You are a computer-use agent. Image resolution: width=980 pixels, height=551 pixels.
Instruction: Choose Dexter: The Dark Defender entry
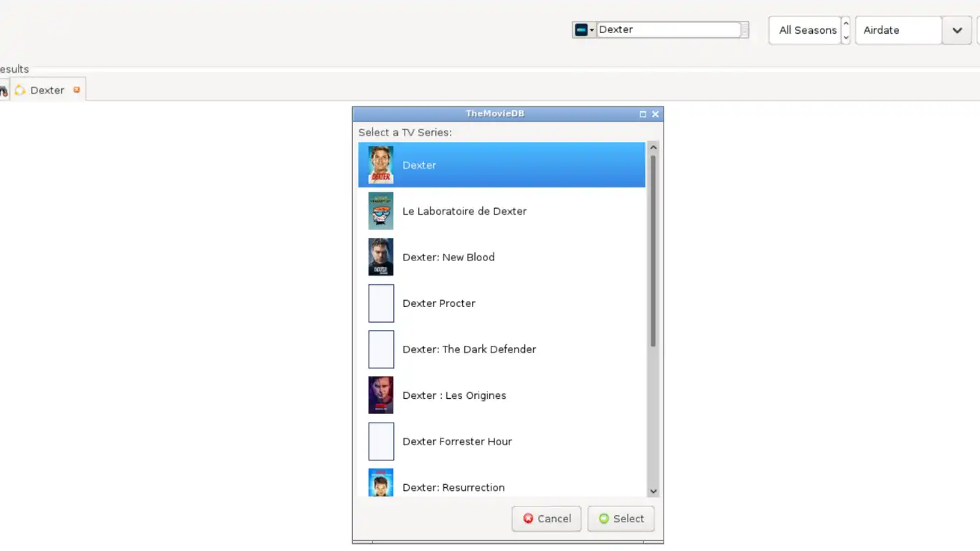(x=468, y=349)
